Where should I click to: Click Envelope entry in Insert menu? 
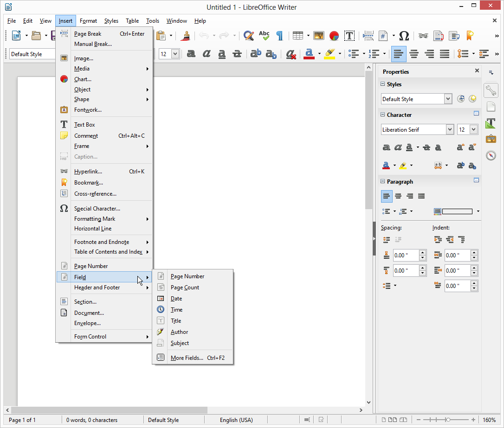tap(104, 323)
